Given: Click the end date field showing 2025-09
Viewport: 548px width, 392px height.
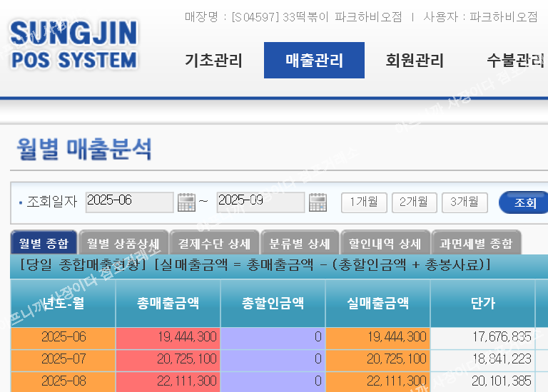Looking at the screenshot, I should [x=260, y=202].
